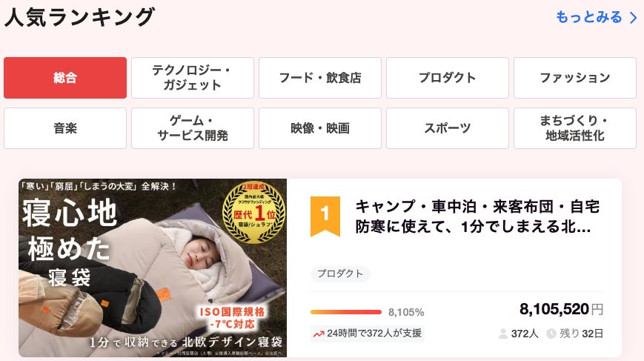Click the プロダクト tag chip
Viewport: 644px width, 361px height.
point(340,274)
